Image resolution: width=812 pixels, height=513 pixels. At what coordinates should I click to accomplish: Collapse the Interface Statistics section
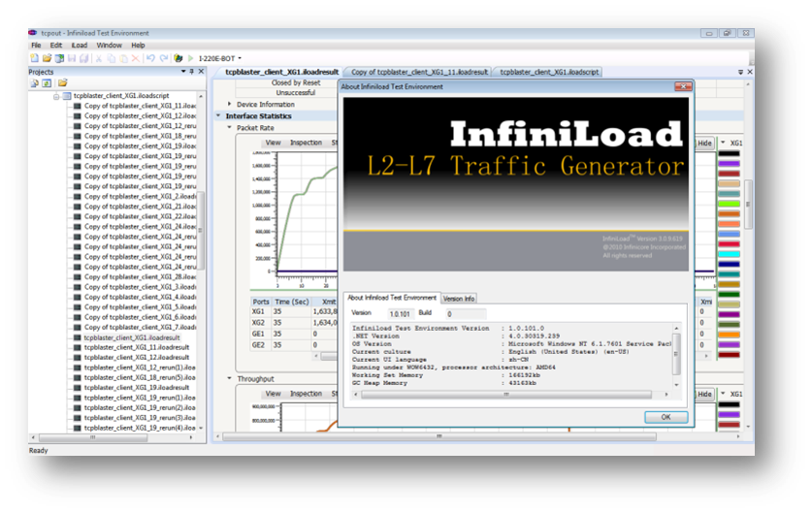coord(218,116)
